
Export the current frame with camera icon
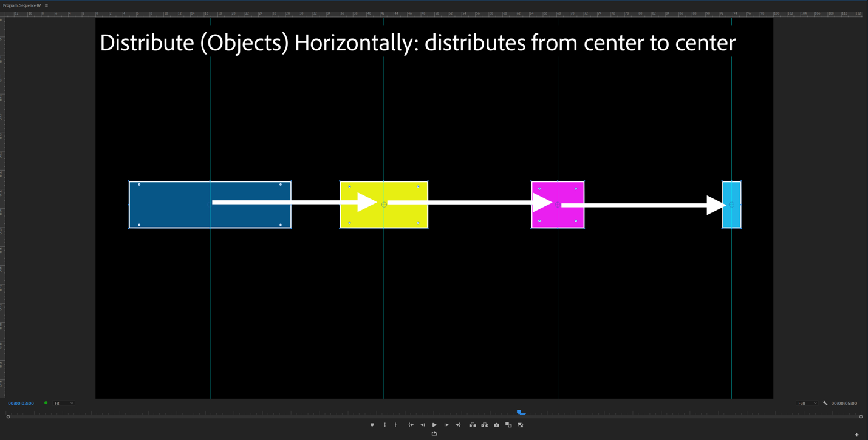point(496,425)
